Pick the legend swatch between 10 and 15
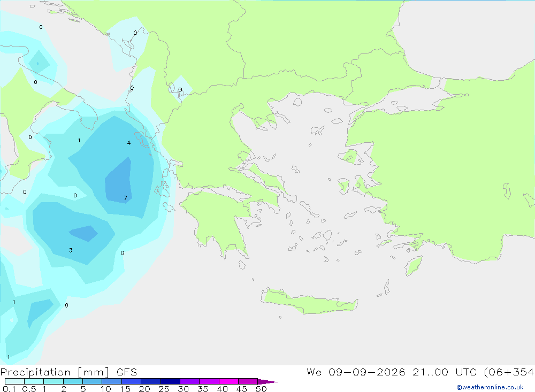Viewport: 535px width, 392px height. pos(112,381)
